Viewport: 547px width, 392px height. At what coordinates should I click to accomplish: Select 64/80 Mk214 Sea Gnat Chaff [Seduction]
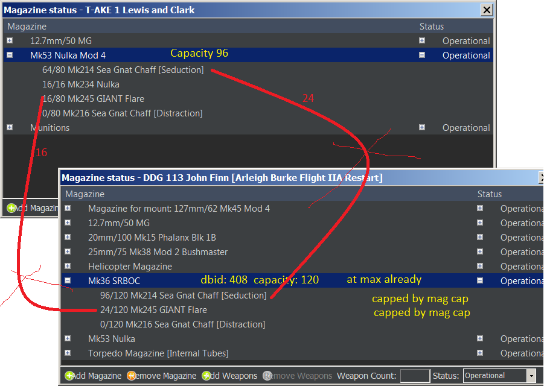[123, 70]
